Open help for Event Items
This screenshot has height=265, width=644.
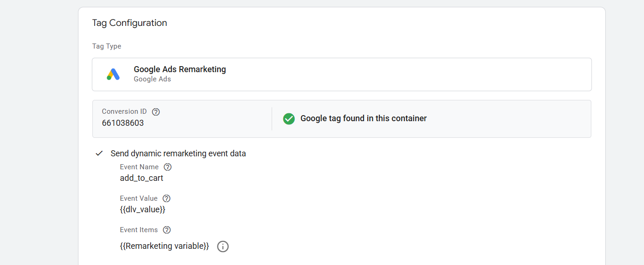[167, 230]
